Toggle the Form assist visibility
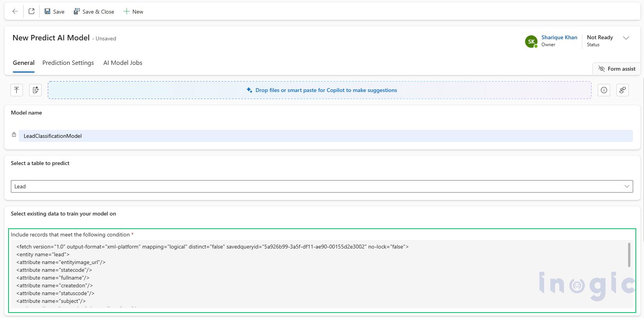 point(616,69)
